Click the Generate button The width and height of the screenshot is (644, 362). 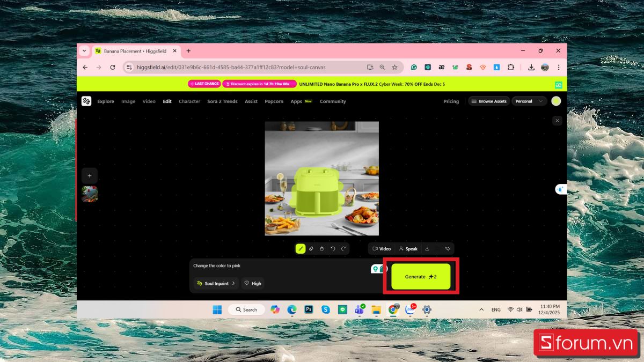point(421,277)
